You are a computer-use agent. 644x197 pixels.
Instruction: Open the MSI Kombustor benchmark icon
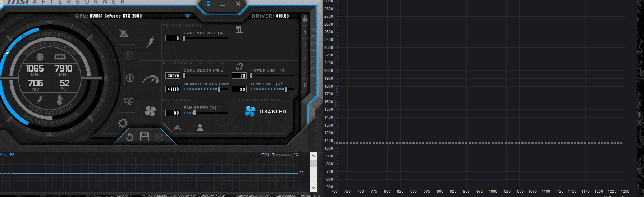(124, 33)
